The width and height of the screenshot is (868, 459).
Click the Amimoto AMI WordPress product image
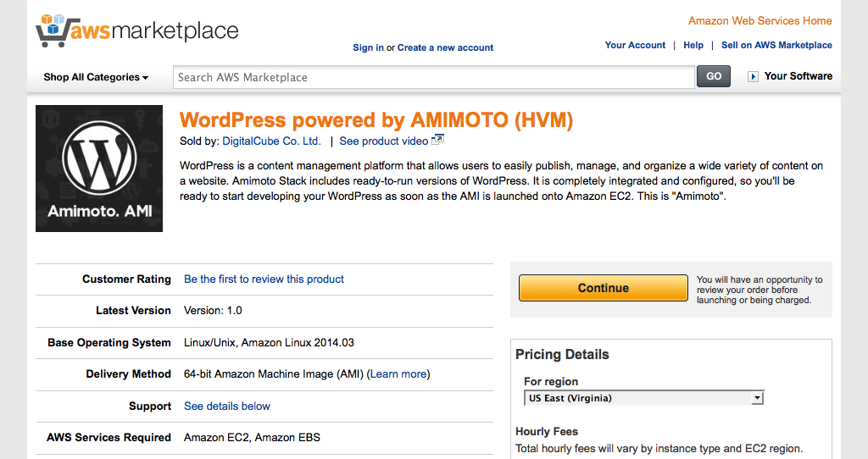pyautogui.click(x=99, y=169)
